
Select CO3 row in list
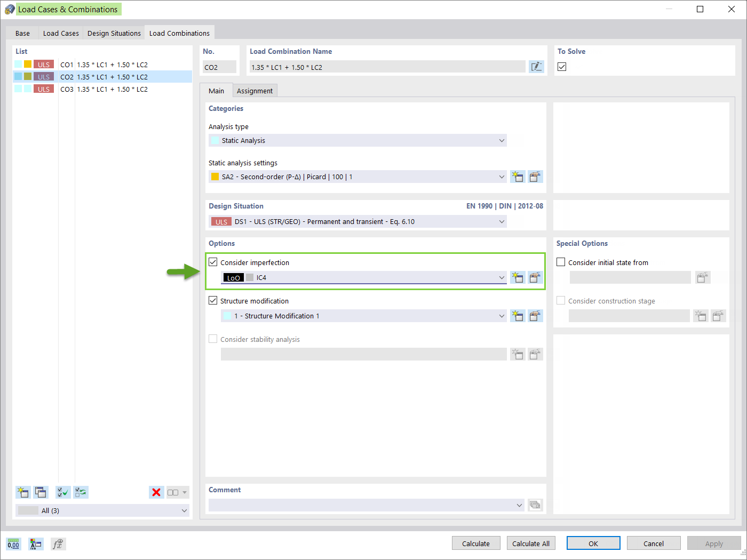pos(102,89)
